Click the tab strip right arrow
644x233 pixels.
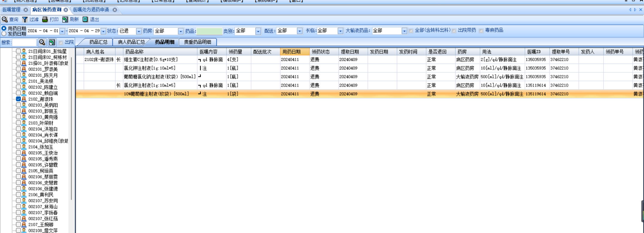(635, 10)
